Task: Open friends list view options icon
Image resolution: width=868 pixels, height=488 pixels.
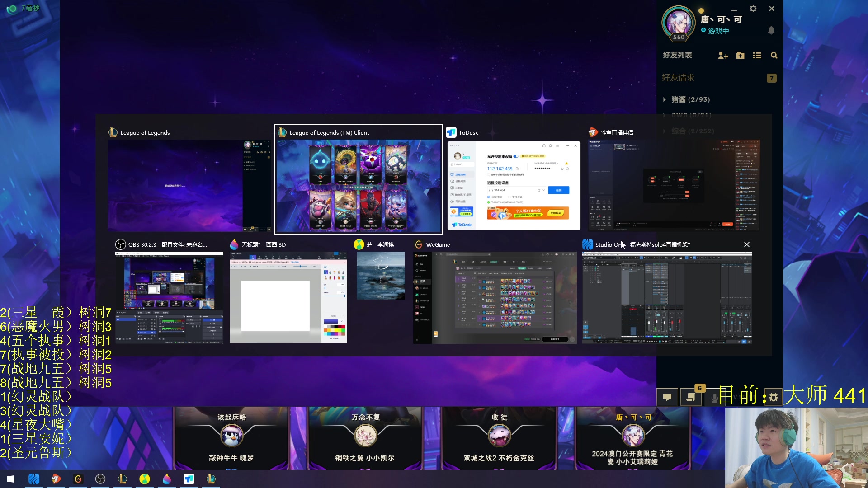Action: [757, 56]
